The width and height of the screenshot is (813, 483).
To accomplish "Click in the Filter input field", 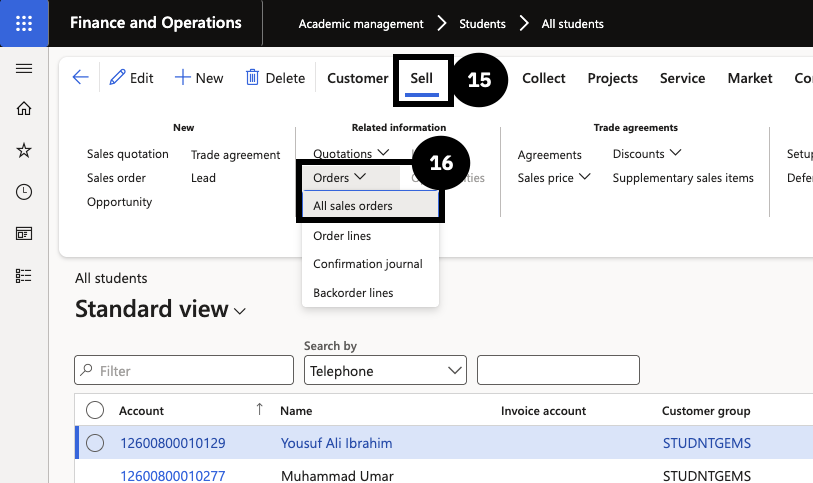I will 184,370.
